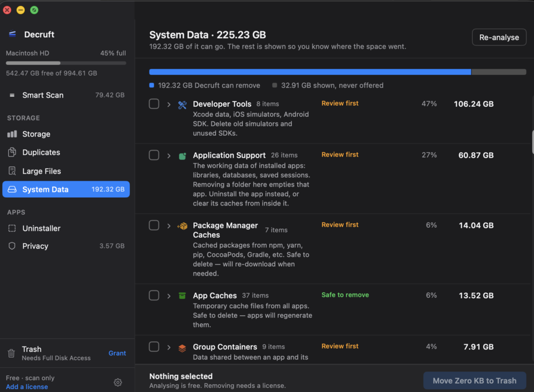The width and height of the screenshot is (534, 392).
Task: Click the Macintosh HD usage bar
Action: [x=66, y=63]
